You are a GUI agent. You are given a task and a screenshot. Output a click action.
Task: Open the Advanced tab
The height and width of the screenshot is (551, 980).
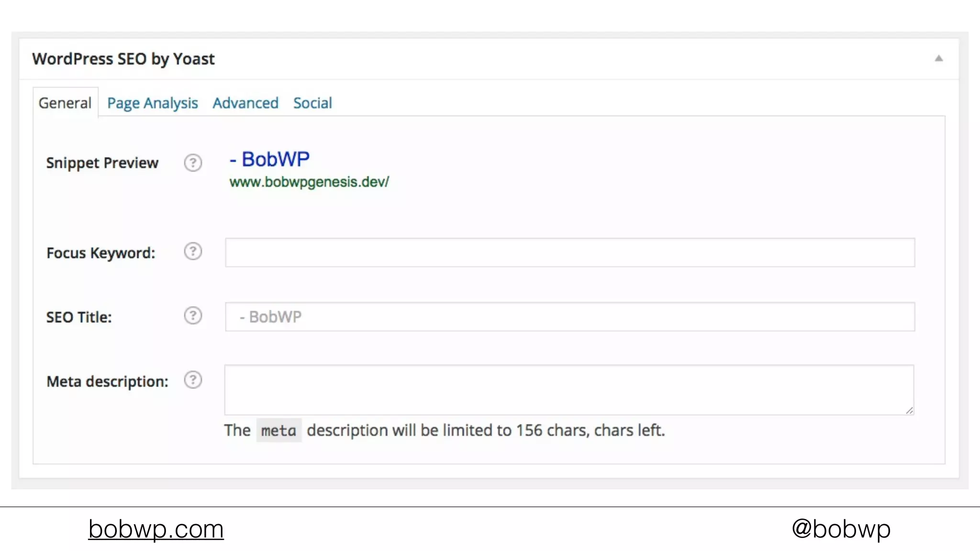click(245, 103)
